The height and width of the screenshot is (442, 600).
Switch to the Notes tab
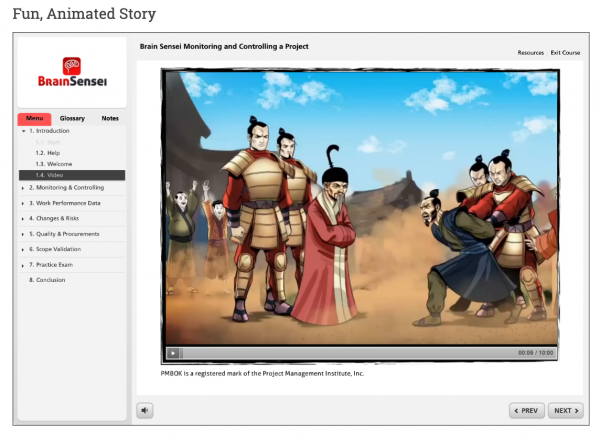click(x=110, y=119)
